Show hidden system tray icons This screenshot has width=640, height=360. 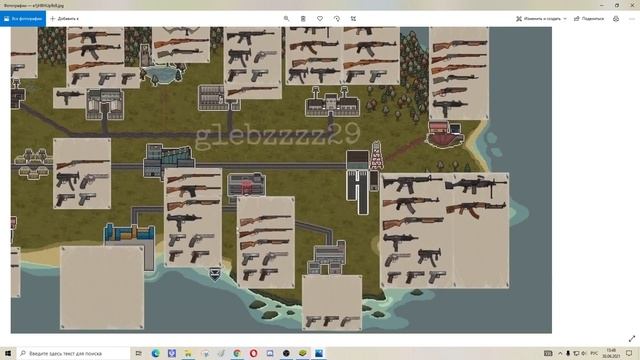tap(560, 353)
